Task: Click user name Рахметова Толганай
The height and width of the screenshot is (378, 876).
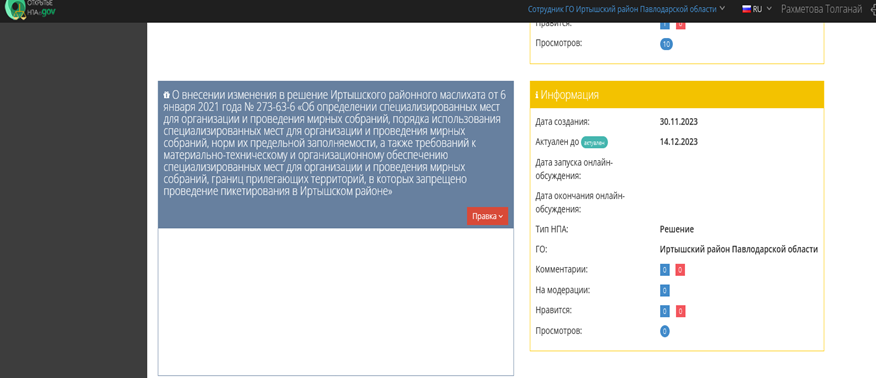Action: click(x=821, y=9)
